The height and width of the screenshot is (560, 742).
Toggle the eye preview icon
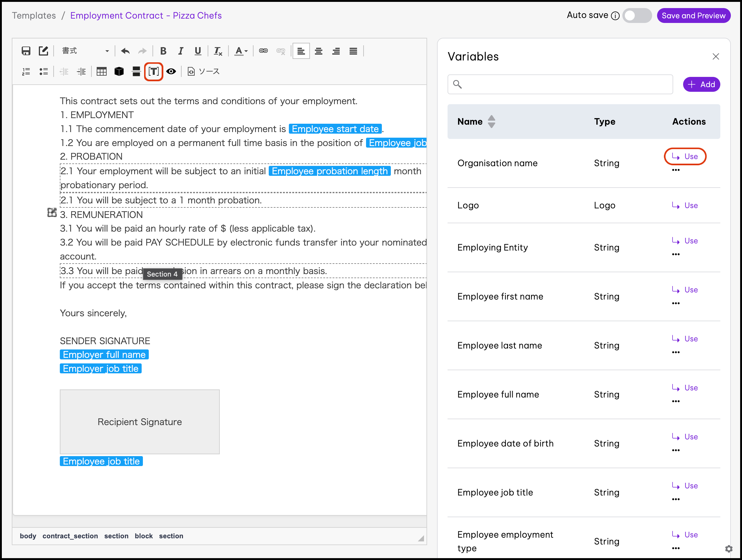click(171, 71)
